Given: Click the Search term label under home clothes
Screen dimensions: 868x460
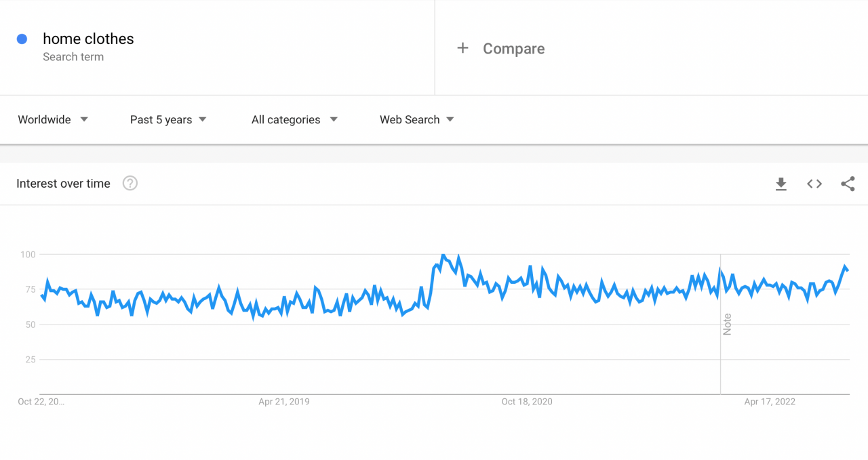Looking at the screenshot, I should (x=73, y=56).
